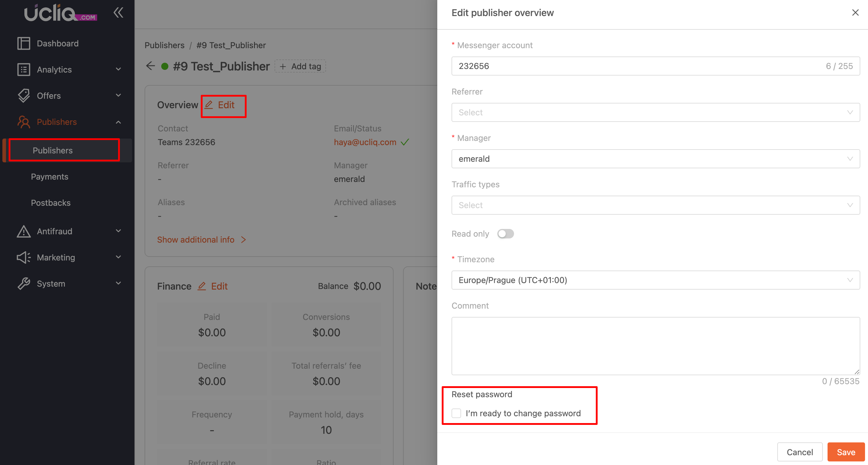868x465 pixels.
Task: Open the Referrer select dropdown
Action: [655, 112]
